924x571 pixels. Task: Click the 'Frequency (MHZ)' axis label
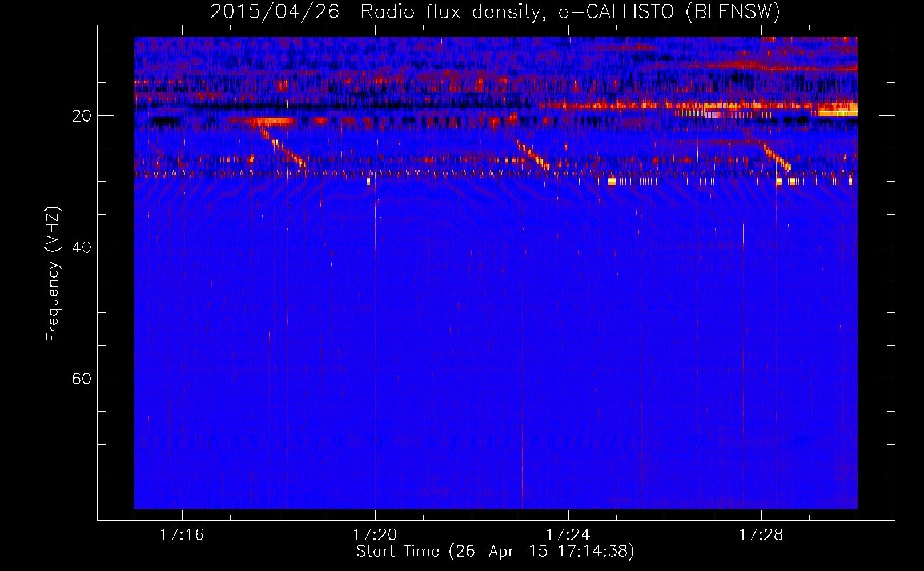[53, 274]
